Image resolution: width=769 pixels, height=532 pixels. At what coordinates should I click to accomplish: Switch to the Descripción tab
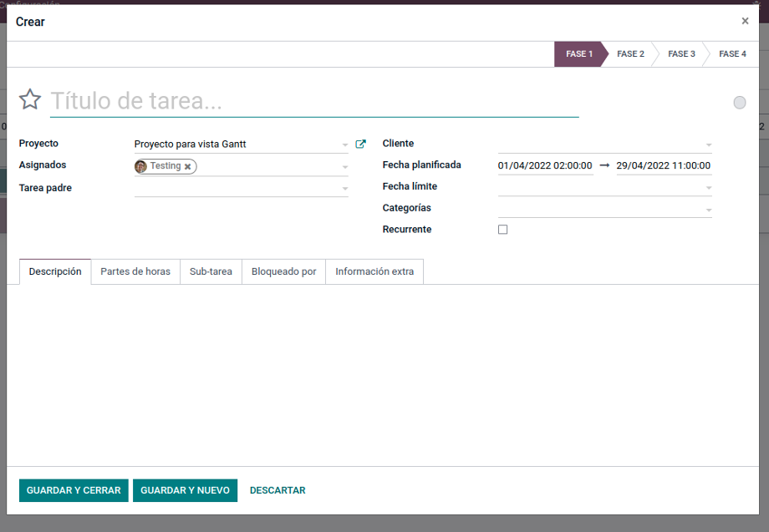pyautogui.click(x=55, y=271)
